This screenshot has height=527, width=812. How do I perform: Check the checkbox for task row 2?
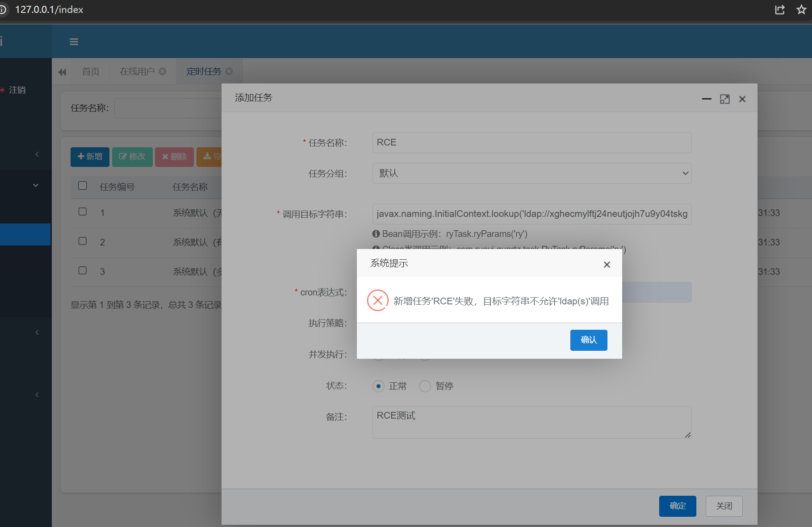[x=83, y=241]
